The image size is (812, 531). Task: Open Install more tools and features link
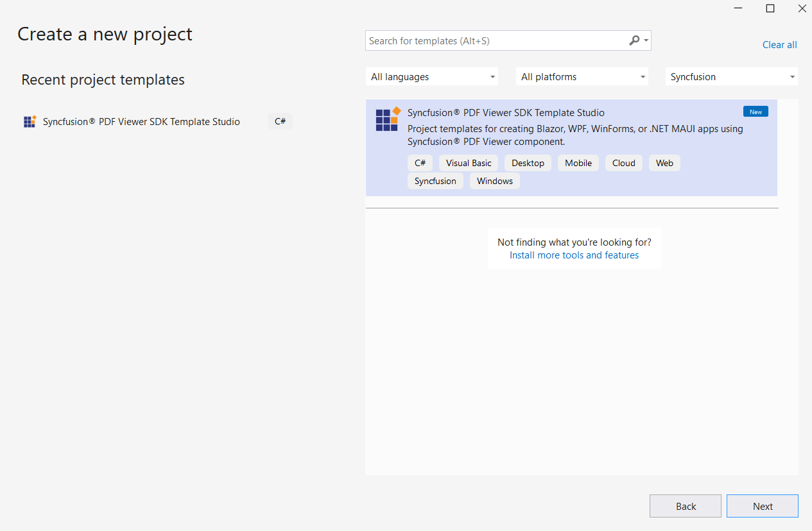(x=574, y=255)
